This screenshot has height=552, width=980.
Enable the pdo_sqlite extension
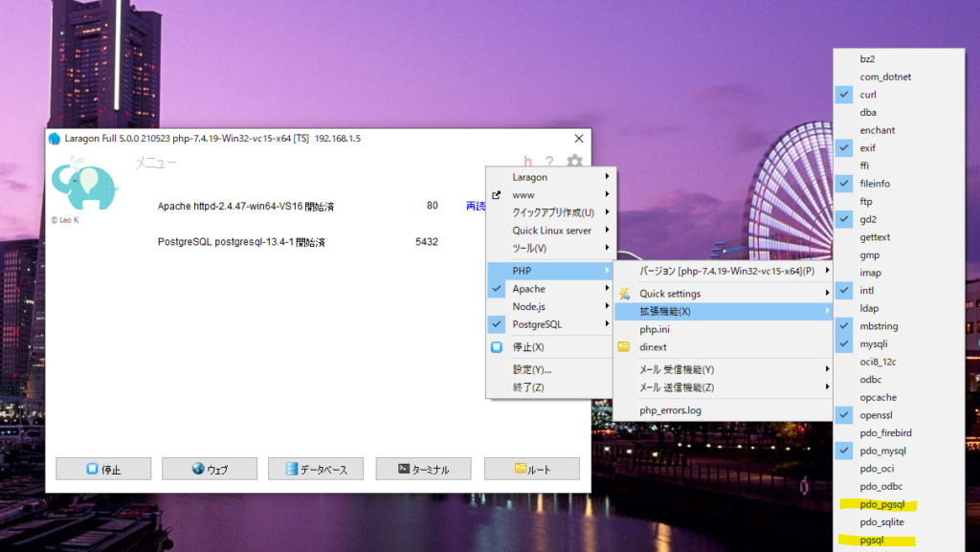pyautogui.click(x=899, y=522)
